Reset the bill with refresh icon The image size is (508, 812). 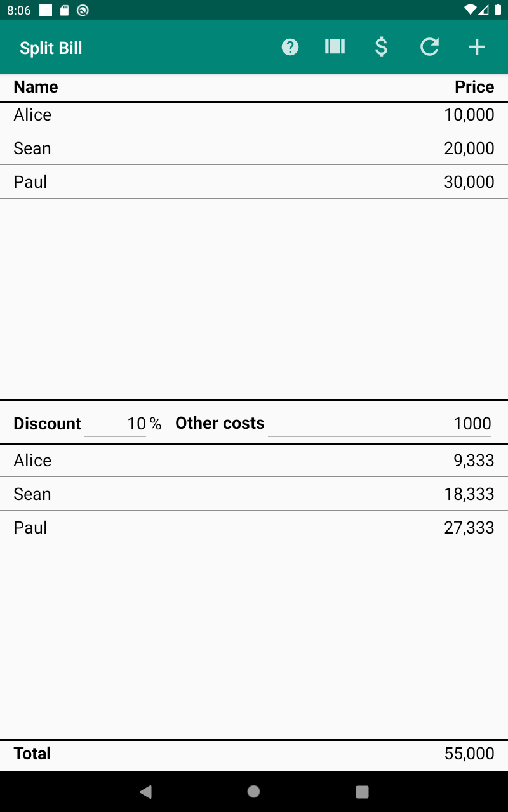tap(429, 47)
